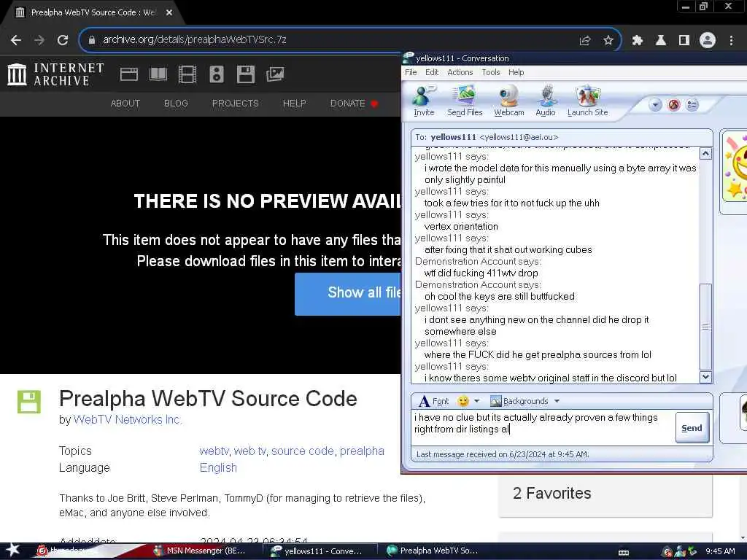Expand the Backgrounds dropdown arrow
Viewport: 747px width, 560px height.
click(557, 401)
